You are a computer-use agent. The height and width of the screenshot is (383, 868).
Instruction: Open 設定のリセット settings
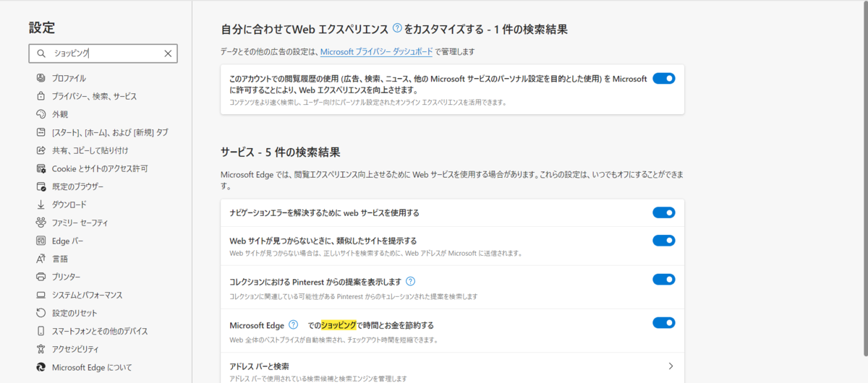tap(75, 313)
